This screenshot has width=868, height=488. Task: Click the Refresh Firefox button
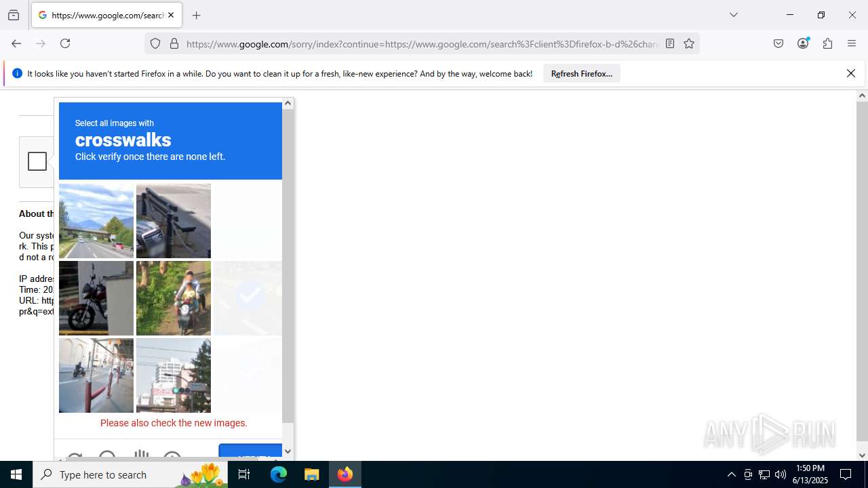(x=582, y=74)
